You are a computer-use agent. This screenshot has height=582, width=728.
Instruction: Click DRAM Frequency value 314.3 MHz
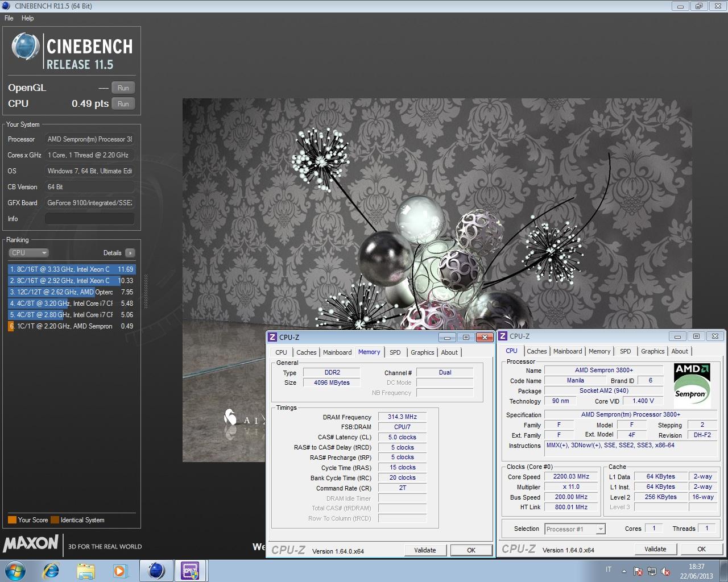click(x=402, y=417)
